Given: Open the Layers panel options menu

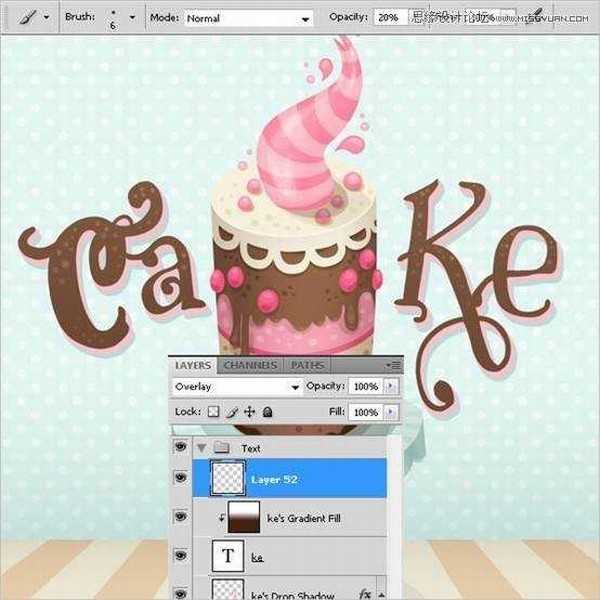Looking at the screenshot, I should (395, 366).
